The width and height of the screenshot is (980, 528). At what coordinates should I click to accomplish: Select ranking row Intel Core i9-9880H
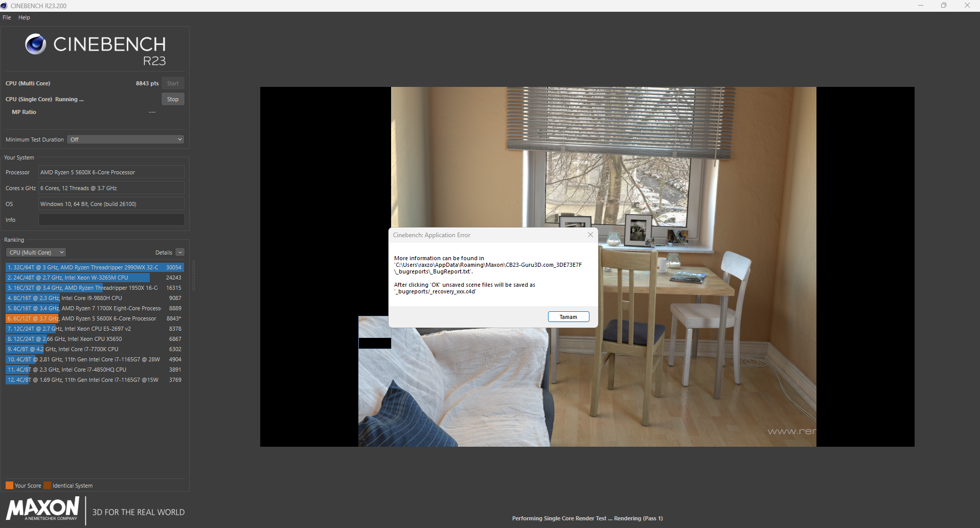point(94,298)
